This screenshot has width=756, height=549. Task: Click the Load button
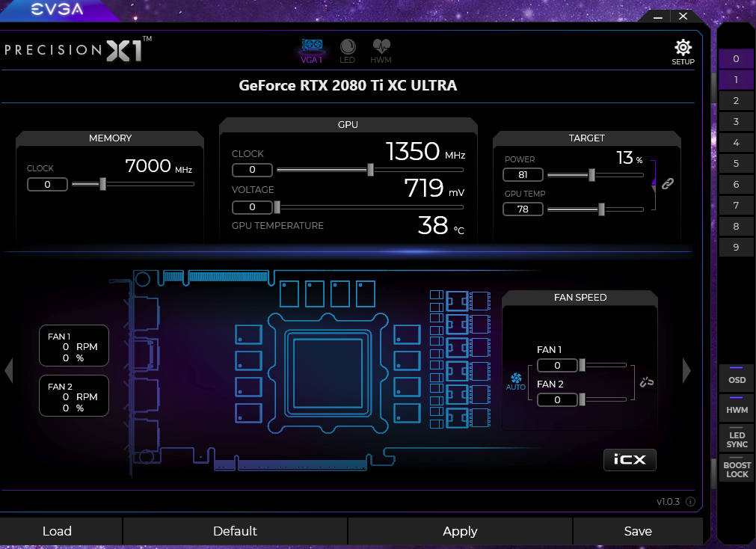[x=61, y=531]
